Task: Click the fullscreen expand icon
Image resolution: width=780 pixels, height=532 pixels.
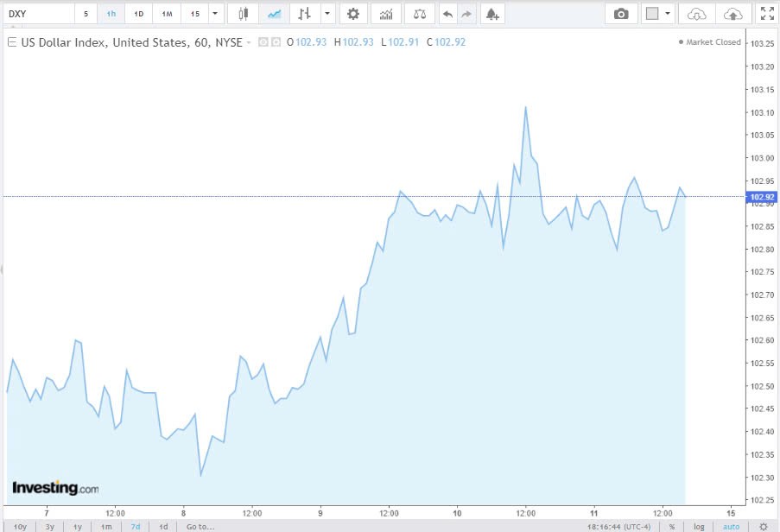Action: tap(766, 14)
